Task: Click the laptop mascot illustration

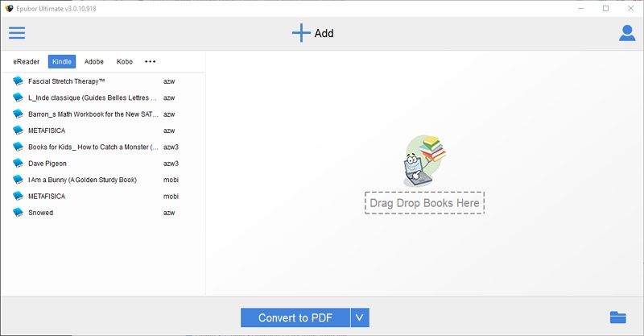Action: [x=424, y=161]
